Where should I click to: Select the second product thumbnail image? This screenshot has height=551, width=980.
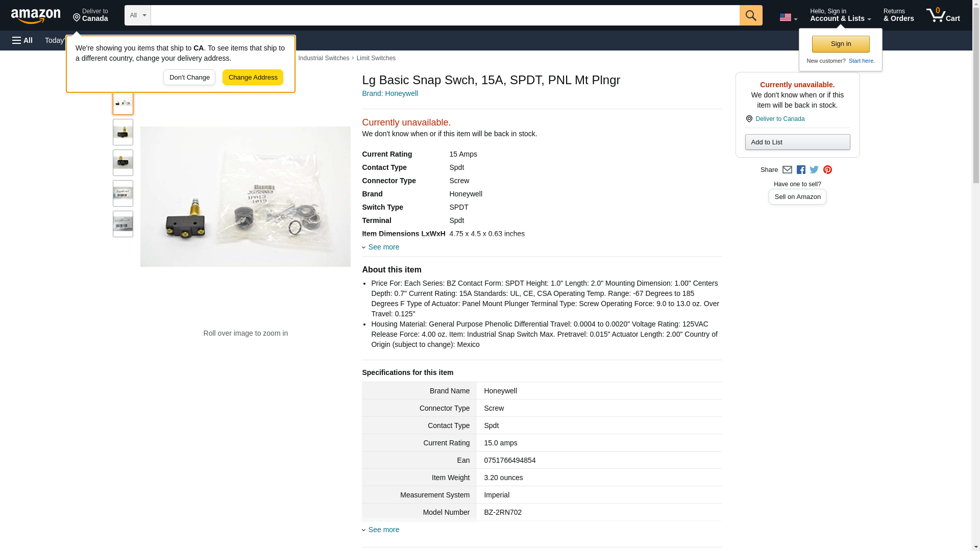(x=123, y=132)
